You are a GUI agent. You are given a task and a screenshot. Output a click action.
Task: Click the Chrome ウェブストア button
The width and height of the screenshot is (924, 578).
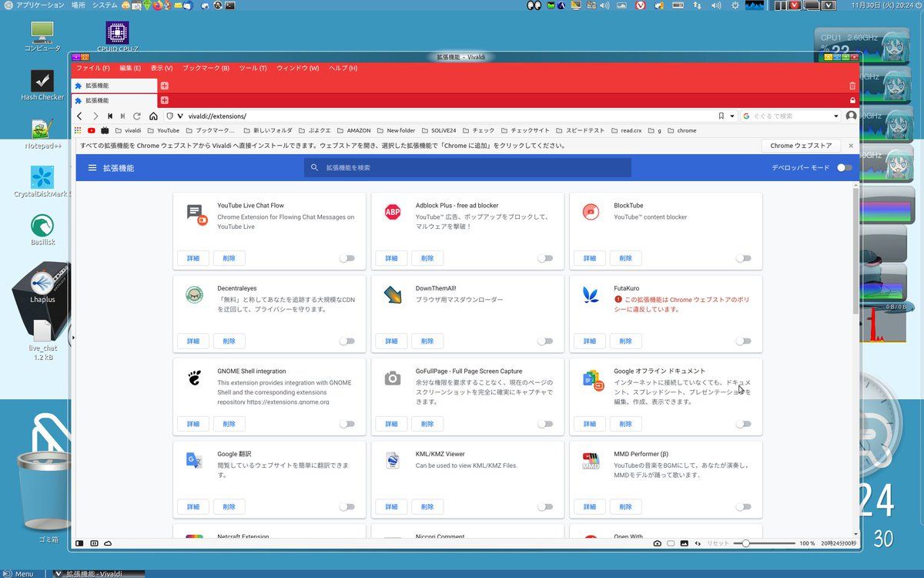(801, 146)
